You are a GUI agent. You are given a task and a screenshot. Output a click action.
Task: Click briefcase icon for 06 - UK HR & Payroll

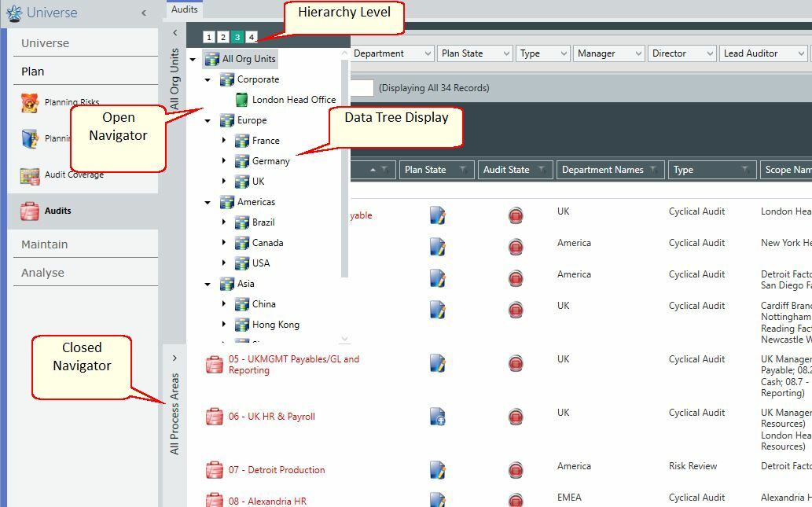pyautogui.click(x=214, y=417)
